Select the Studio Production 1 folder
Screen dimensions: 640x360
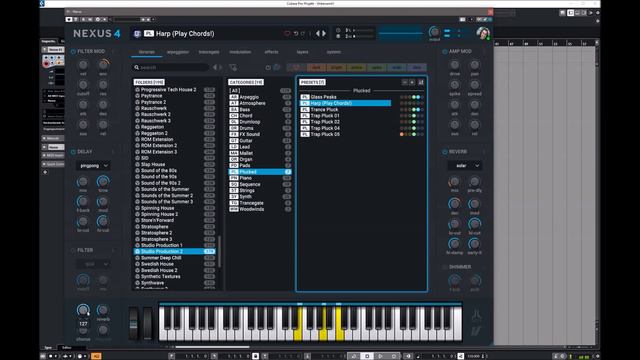pos(174,245)
